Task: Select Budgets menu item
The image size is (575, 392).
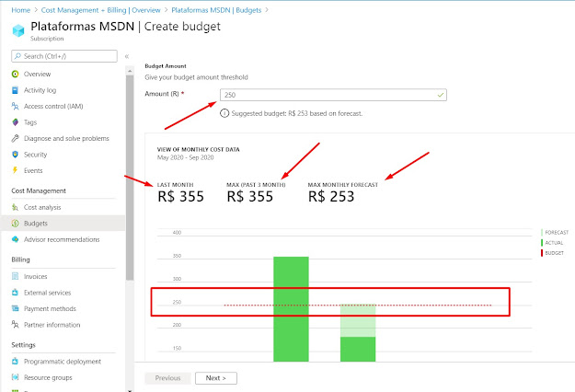Action: (36, 224)
